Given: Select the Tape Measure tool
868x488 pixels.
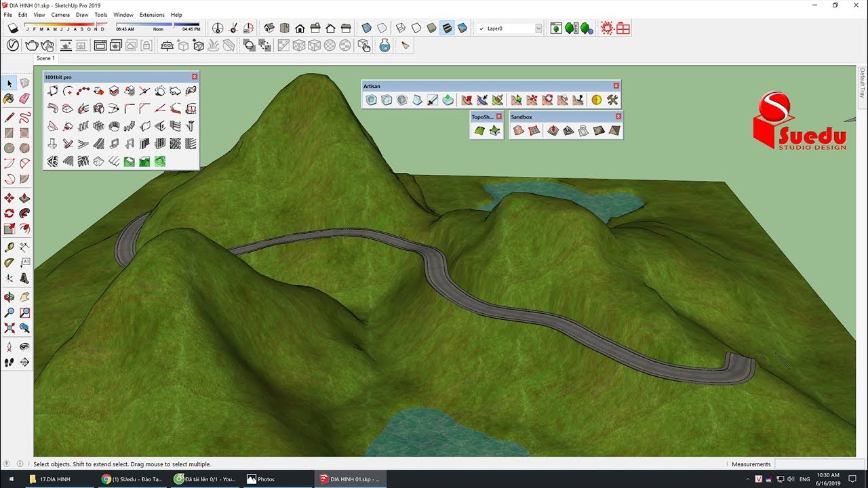Looking at the screenshot, I should coord(9,247).
